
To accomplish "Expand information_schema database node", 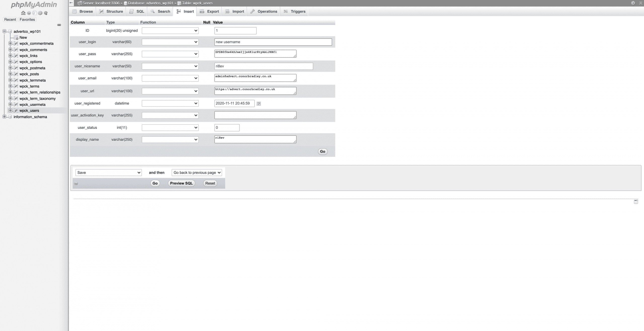I will point(4,117).
